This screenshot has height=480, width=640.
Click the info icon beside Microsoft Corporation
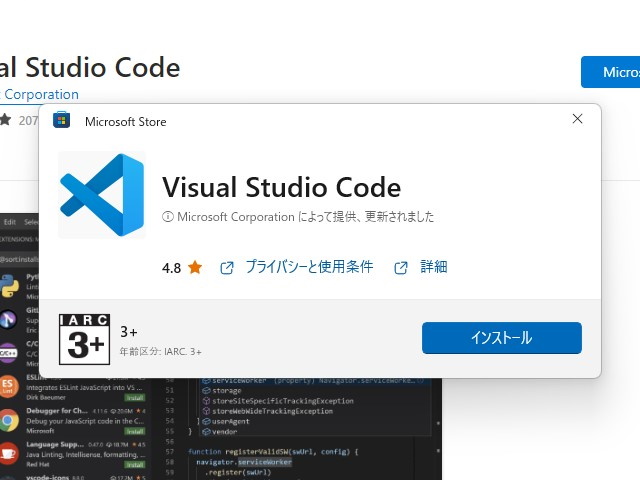pos(167,216)
